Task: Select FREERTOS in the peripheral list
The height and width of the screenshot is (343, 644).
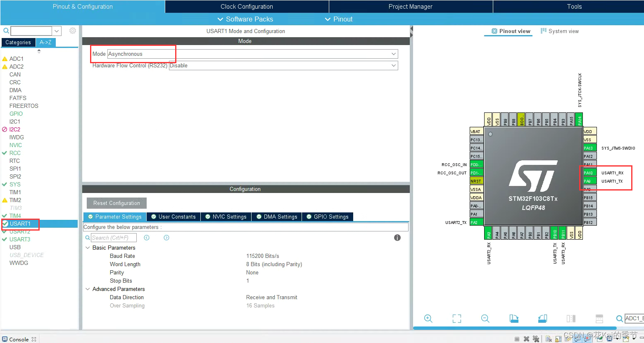Action: (24, 106)
